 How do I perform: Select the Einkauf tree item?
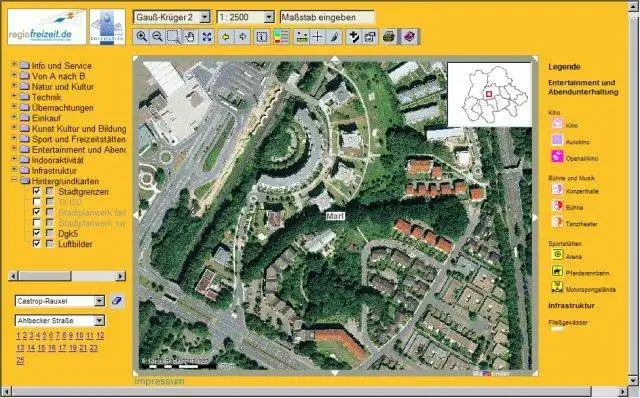(x=46, y=118)
